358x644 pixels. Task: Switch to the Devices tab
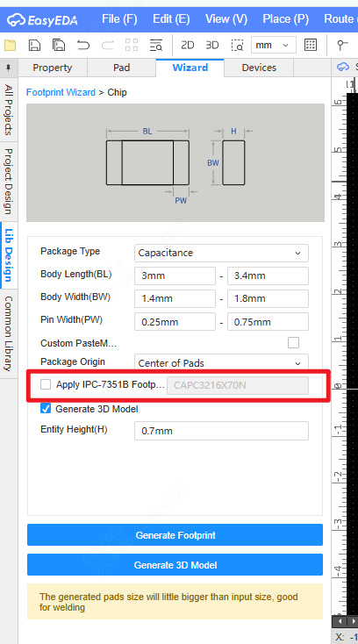259,68
